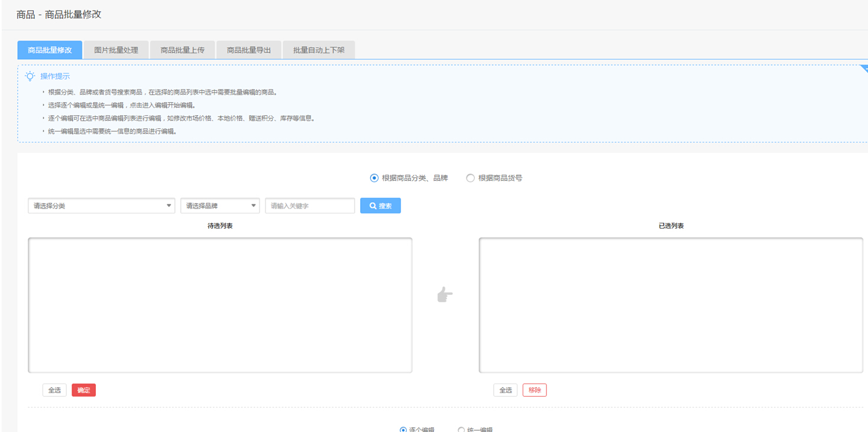Select the 根据商品货号 radio option
This screenshot has height=432, width=868.
pos(470,178)
